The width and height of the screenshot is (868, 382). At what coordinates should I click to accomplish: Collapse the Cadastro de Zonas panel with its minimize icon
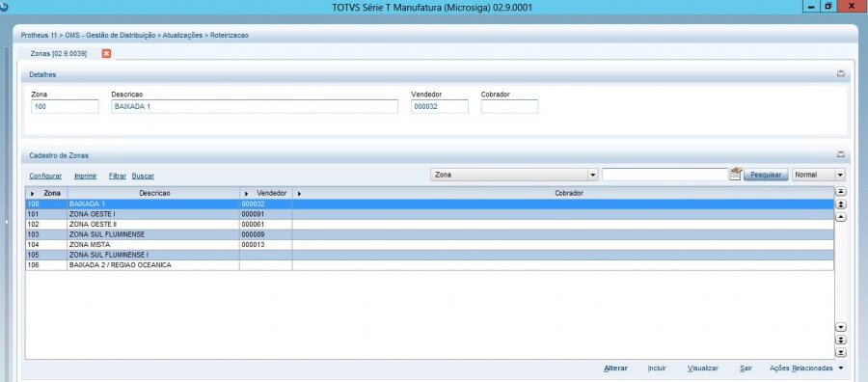pos(840,154)
